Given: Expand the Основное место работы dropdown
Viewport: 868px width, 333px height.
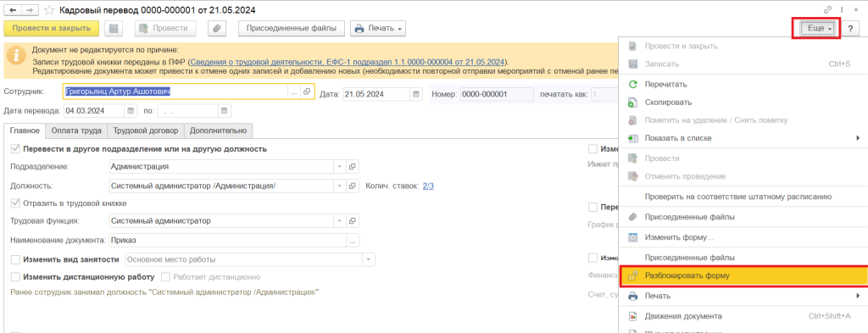Looking at the screenshot, I should click(369, 259).
